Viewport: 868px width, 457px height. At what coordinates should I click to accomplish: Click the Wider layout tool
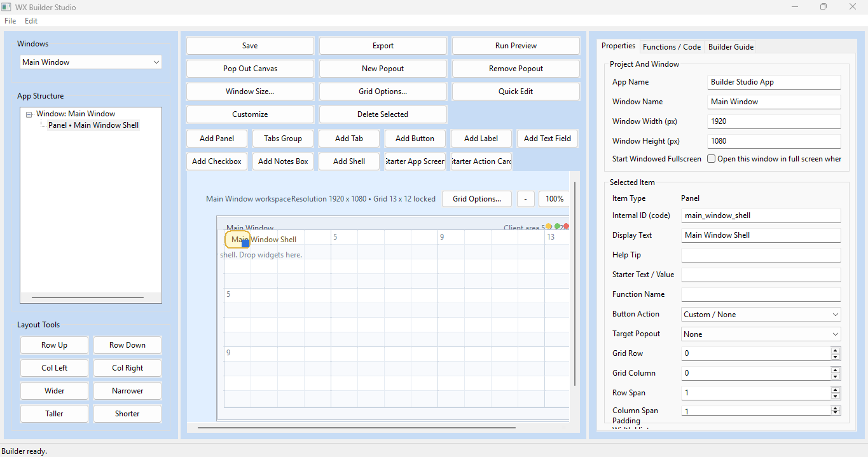pos(54,391)
